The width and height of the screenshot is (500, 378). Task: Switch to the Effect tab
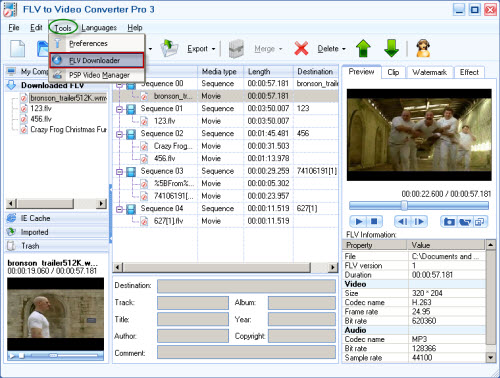tap(469, 72)
